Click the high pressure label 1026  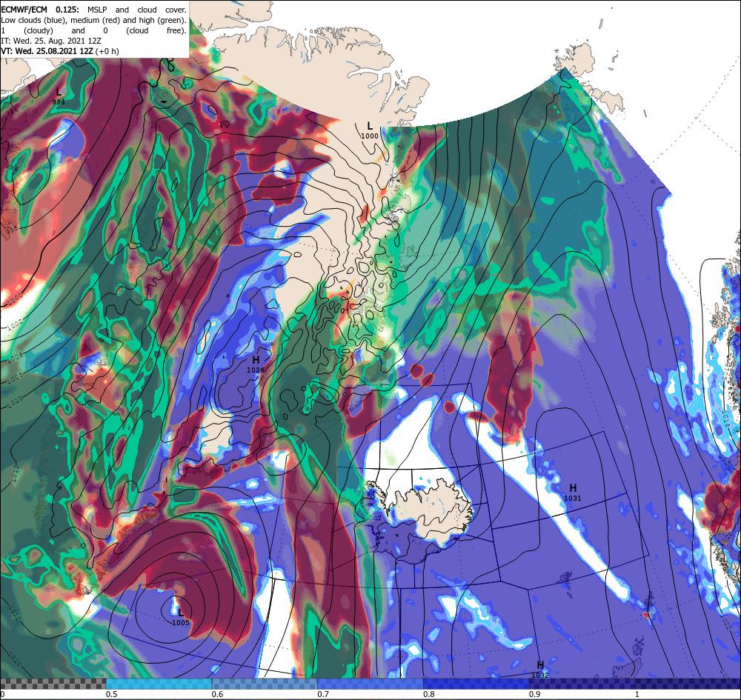click(256, 364)
